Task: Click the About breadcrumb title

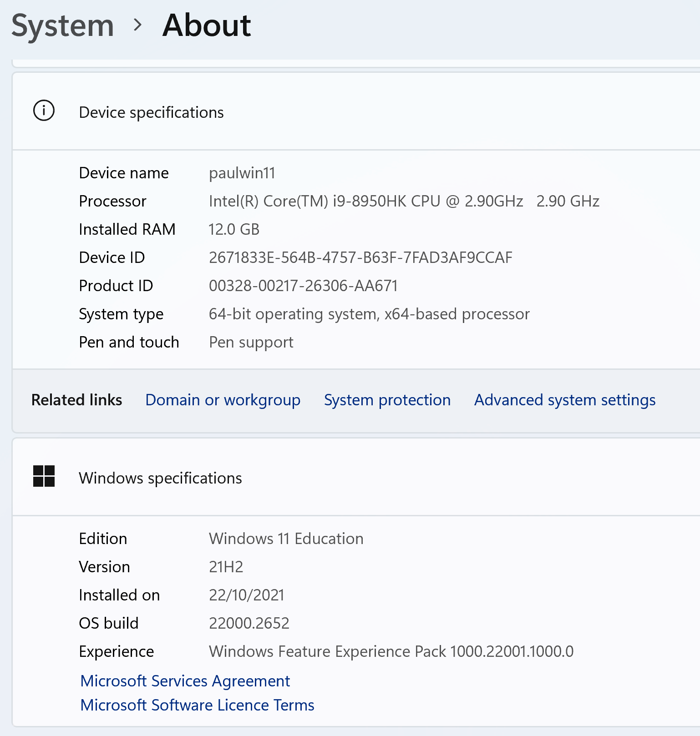Action: [207, 25]
